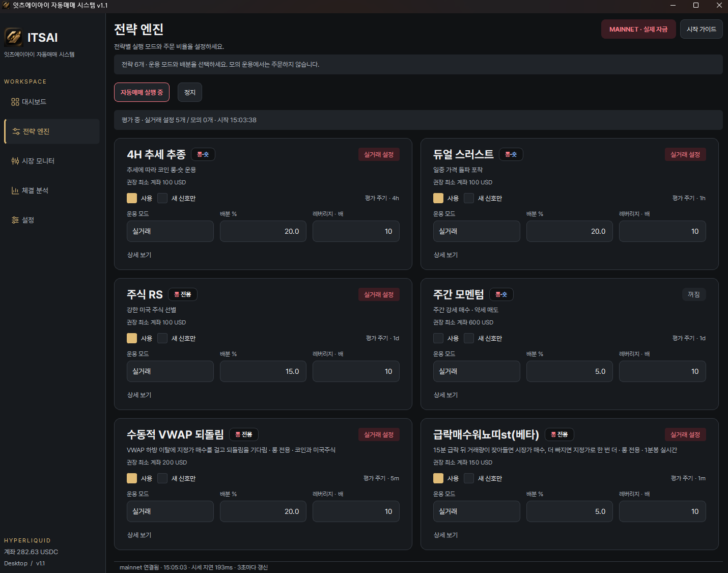Screen dimensions: 728x573
Task: Open the 시작 가이드 button
Action: click(701, 29)
